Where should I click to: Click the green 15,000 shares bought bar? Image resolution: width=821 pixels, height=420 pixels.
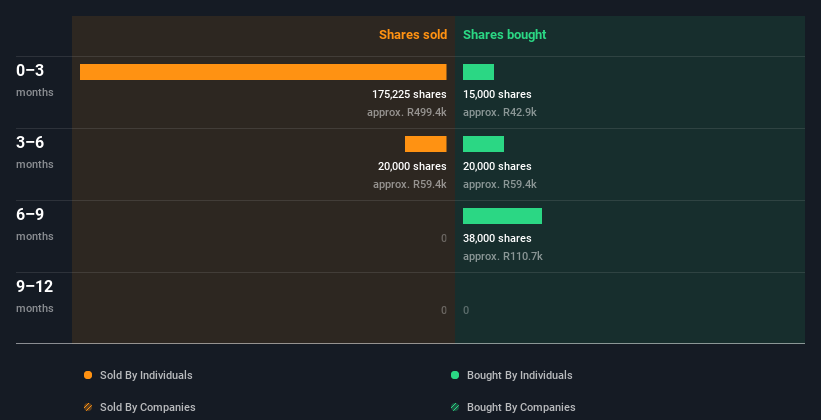(479, 72)
